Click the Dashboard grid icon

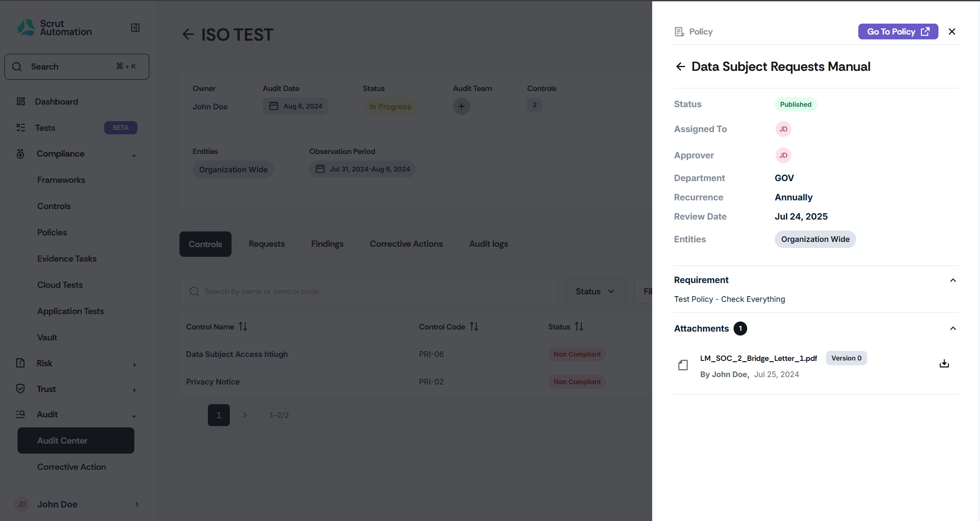click(21, 101)
